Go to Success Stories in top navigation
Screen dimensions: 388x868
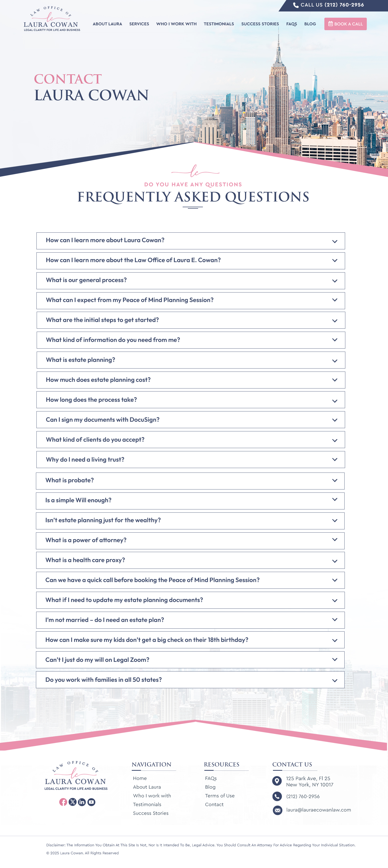[x=260, y=24]
